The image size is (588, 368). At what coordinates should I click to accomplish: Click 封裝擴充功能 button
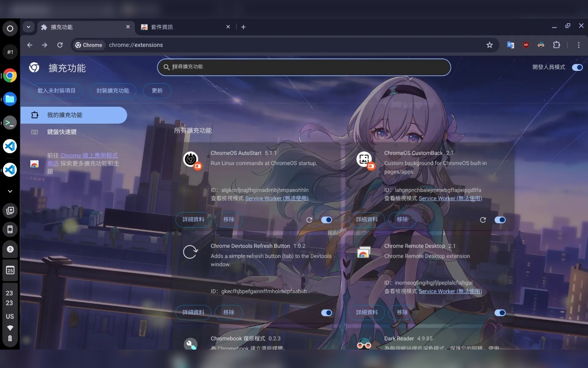click(113, 91)
